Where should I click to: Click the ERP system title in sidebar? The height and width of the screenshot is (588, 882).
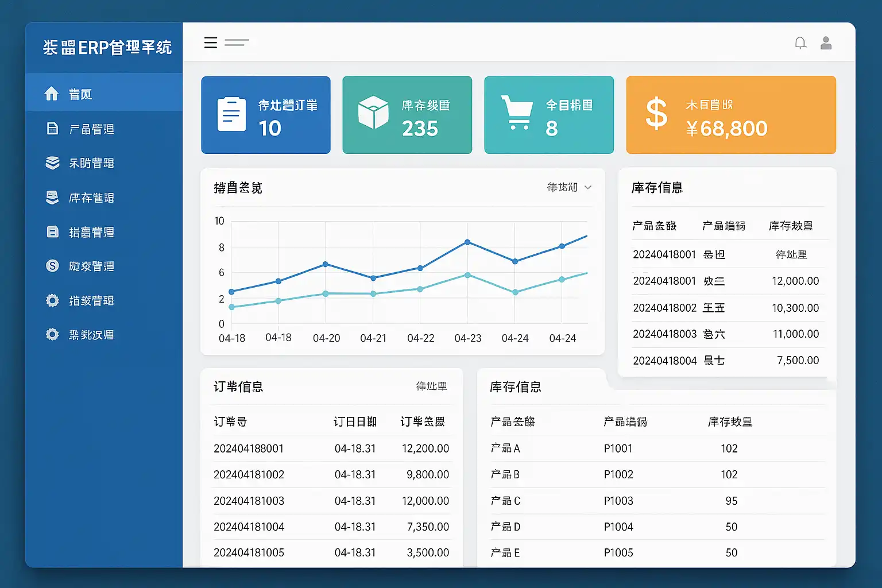point(107,47)
